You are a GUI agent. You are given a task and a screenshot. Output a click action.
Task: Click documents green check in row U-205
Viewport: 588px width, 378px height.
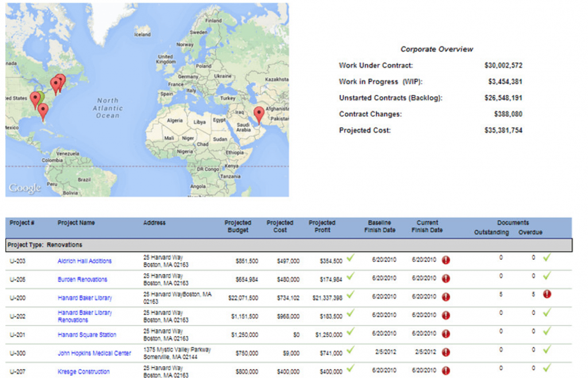point(547,276)
